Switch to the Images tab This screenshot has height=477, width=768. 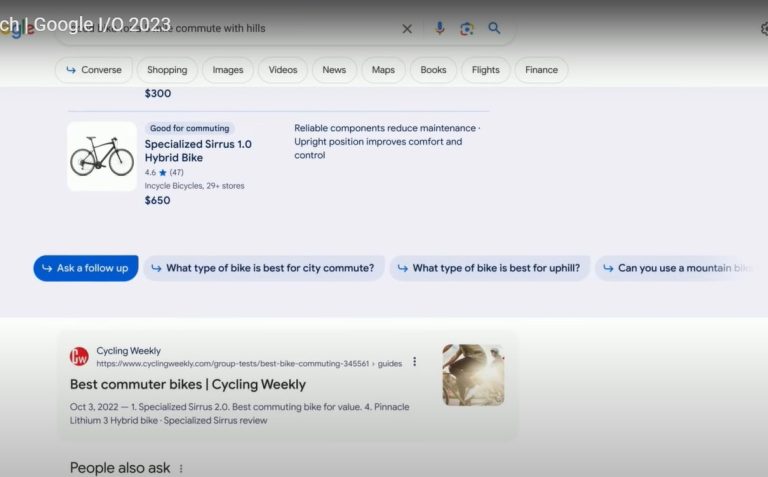coord(228,70)
